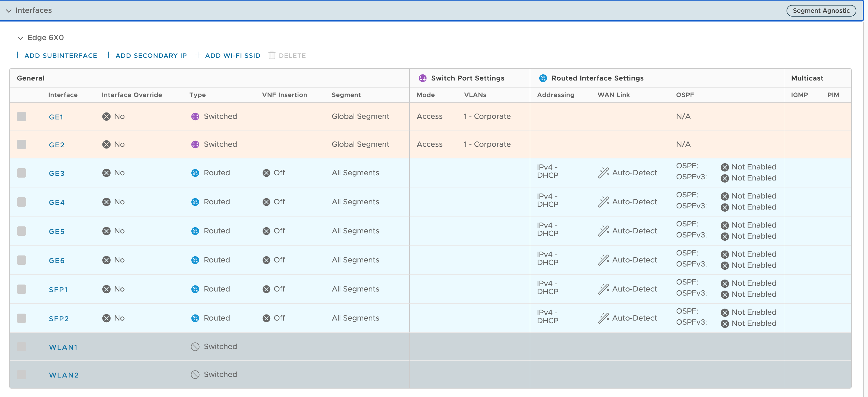Viewport: 868px width, 397px height.
Task: Click the Interface column header
Action: point(63,95)
